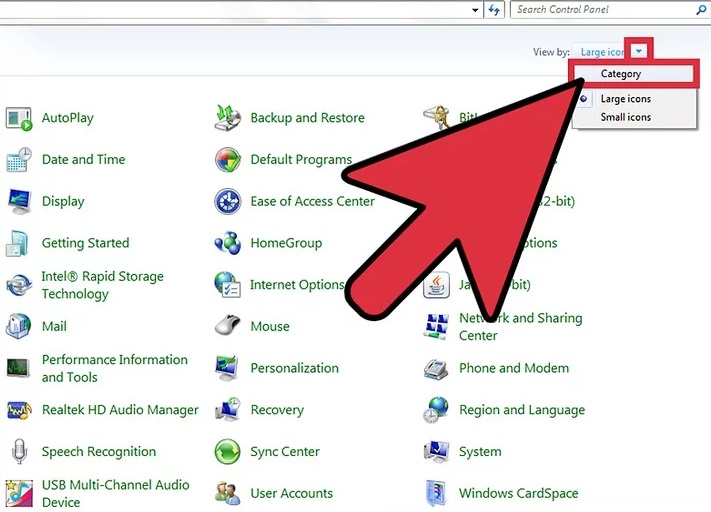Select the Large icons view option
The height and width of the screenshot is (512, 711).
point(625,99)
